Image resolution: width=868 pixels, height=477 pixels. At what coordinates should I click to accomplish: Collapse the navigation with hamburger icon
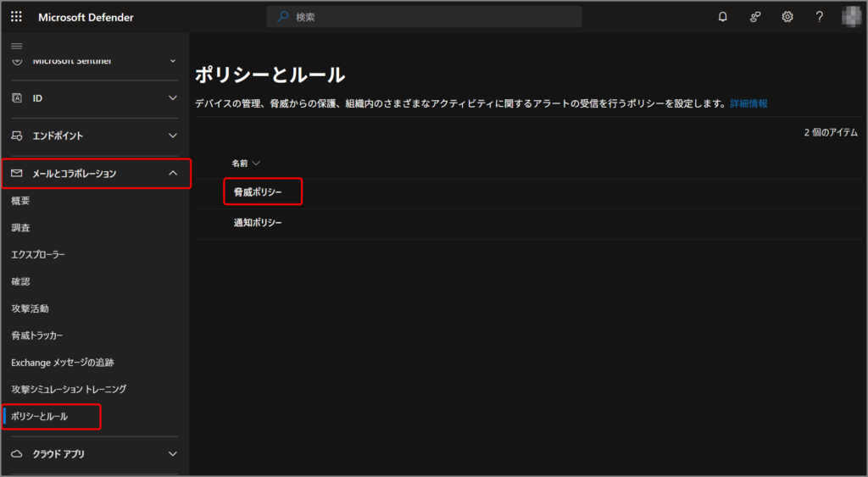[17, 45]
